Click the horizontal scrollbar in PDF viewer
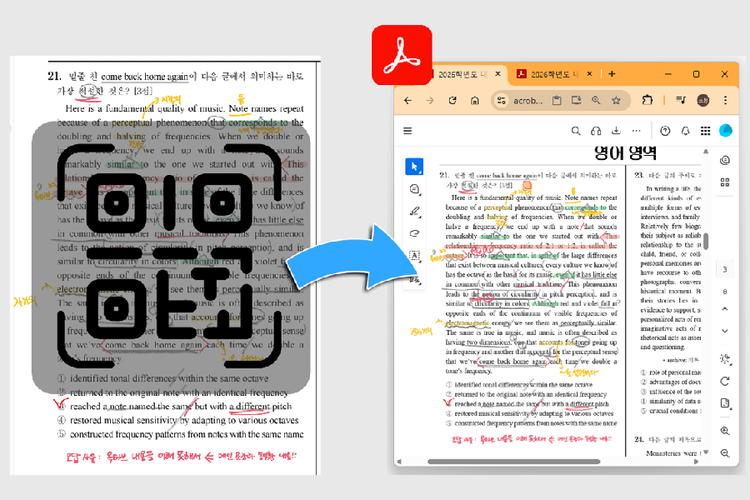750x500 pixels. [514, 462]
